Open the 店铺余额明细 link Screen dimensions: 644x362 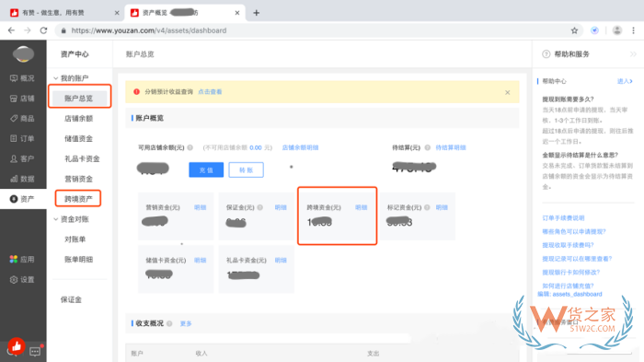pos(300,147)
